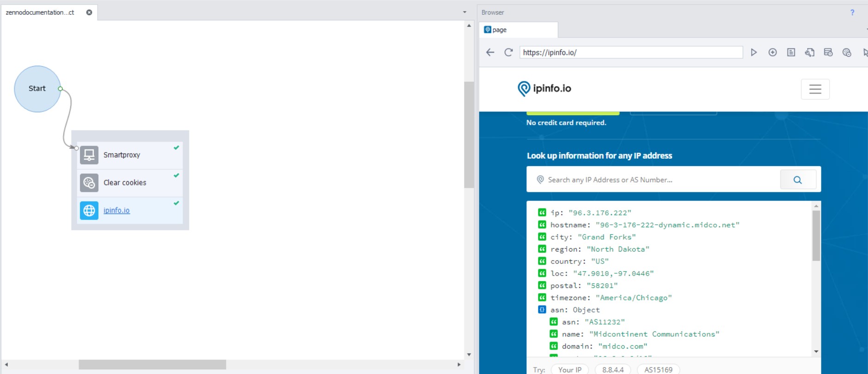Click quote icon beside postal field

point(542,285)
